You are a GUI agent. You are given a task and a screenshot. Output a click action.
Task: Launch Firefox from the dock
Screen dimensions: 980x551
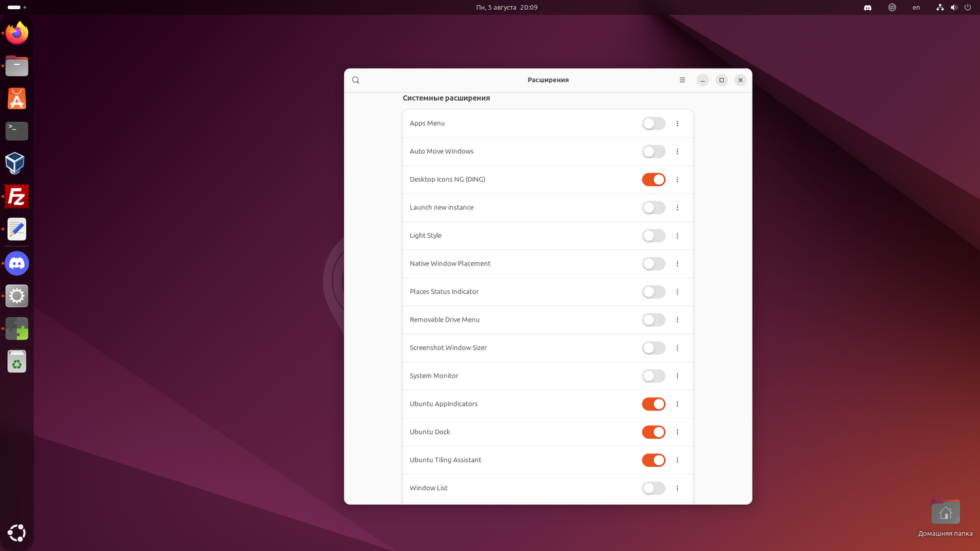17,33
